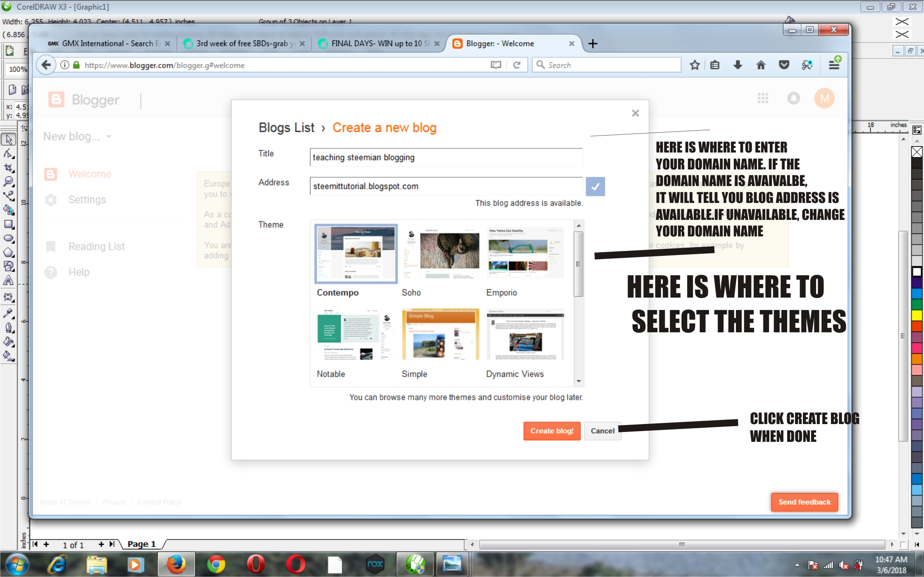Select the Polygon tool in CorelDRAW toolbox

[x=9, y=253]
